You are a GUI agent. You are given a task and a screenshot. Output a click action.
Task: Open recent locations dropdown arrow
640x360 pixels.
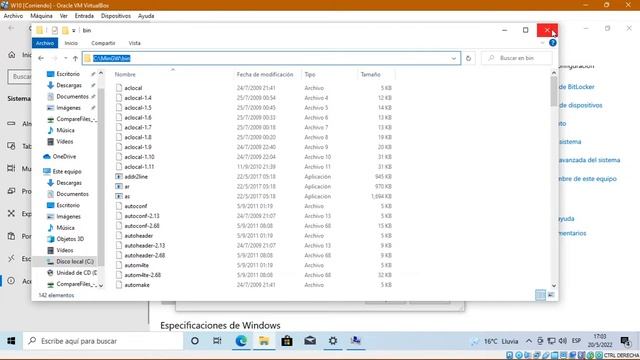(x=66, y=58)
